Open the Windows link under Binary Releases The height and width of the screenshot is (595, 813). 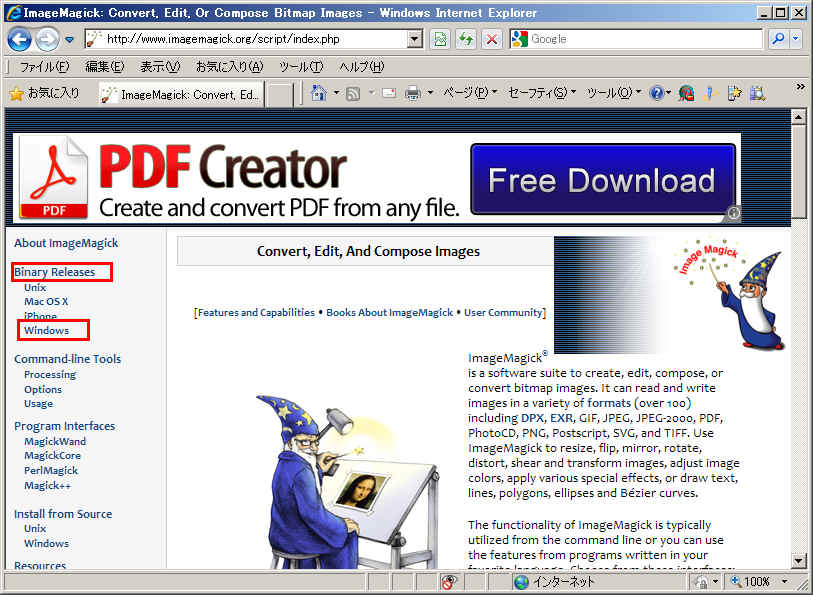point(46,330)
